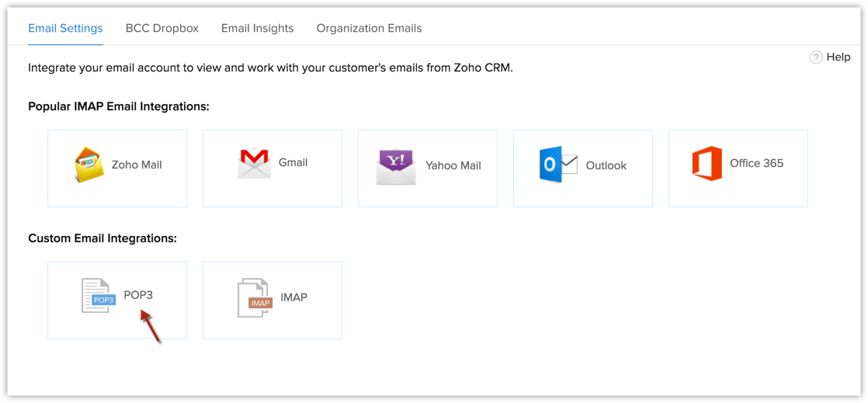868x403 pixels.
Task: Click the Outlook blue icon
Action: tap(558, 165)
